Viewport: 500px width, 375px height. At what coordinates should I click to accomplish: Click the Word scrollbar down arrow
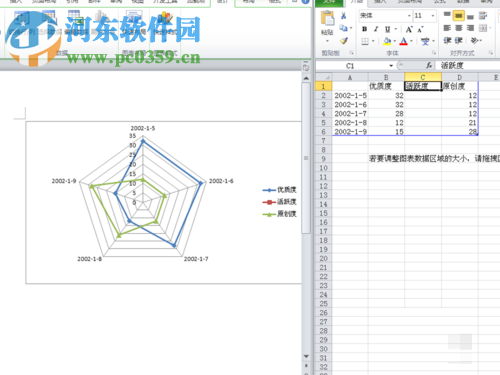[306, 357]
